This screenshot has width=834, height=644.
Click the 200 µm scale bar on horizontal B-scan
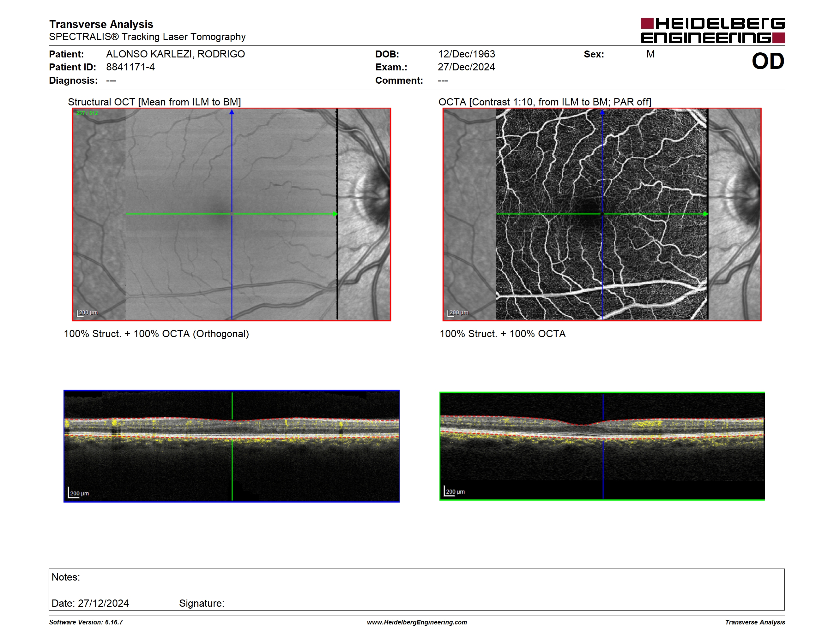(454, 491)
